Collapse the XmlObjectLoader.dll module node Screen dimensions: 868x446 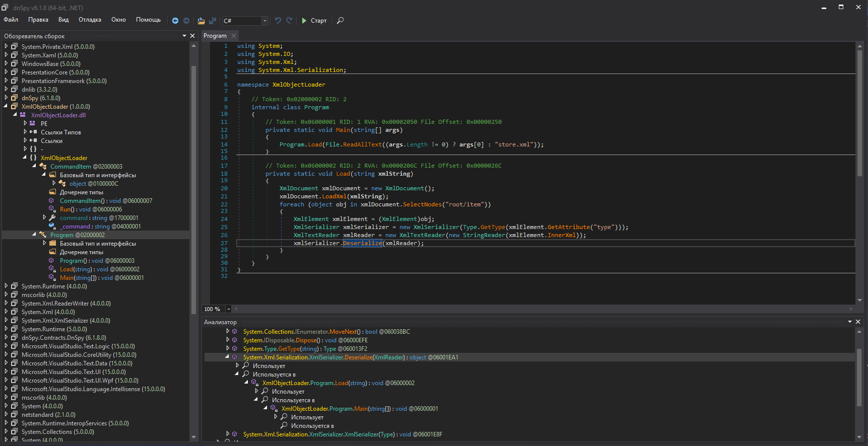click(x=15, y=115)
